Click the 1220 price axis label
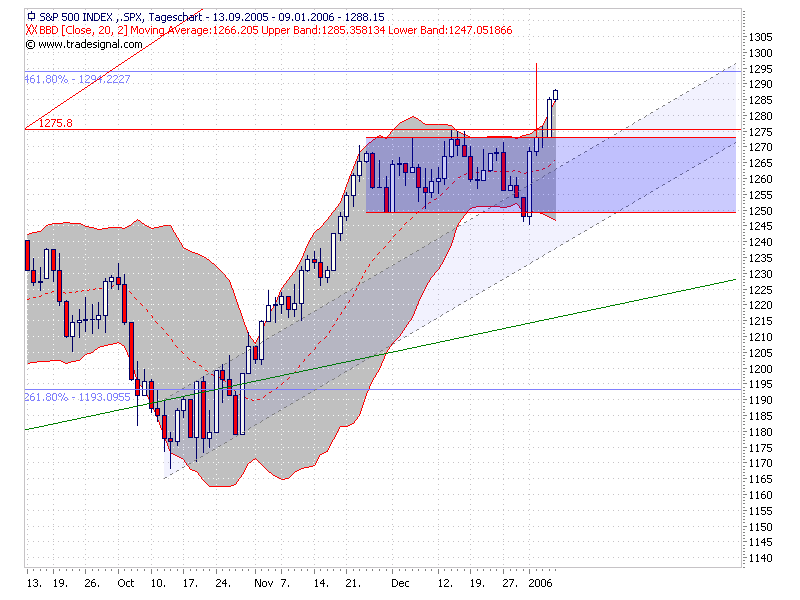This screenshot has width=800, height=600. click(760, 305)
